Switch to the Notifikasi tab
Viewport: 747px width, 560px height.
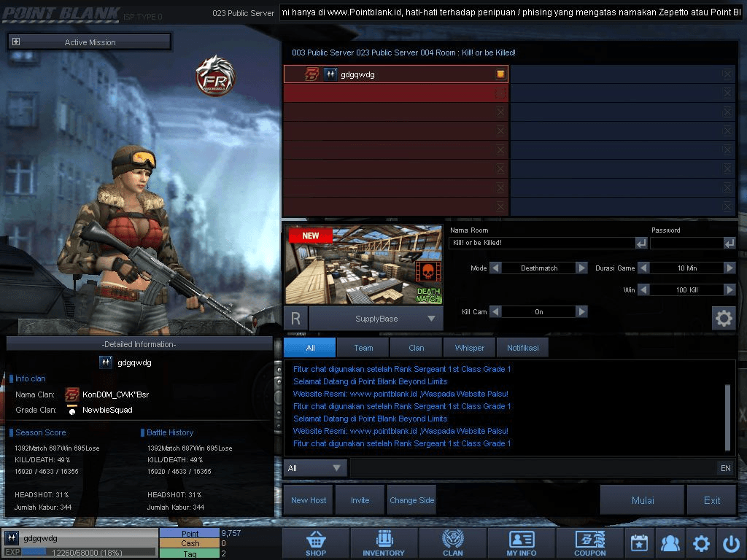click(x=522, y=348)
